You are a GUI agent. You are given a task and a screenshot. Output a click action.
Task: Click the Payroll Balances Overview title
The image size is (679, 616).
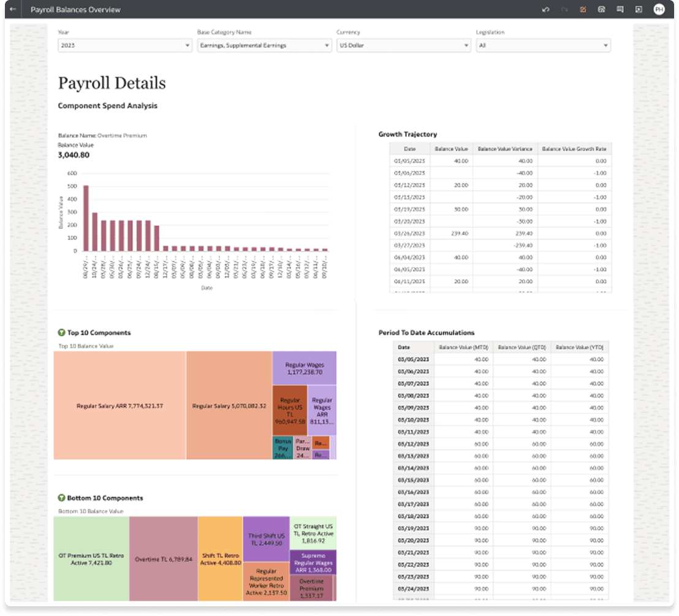(75, 10)
